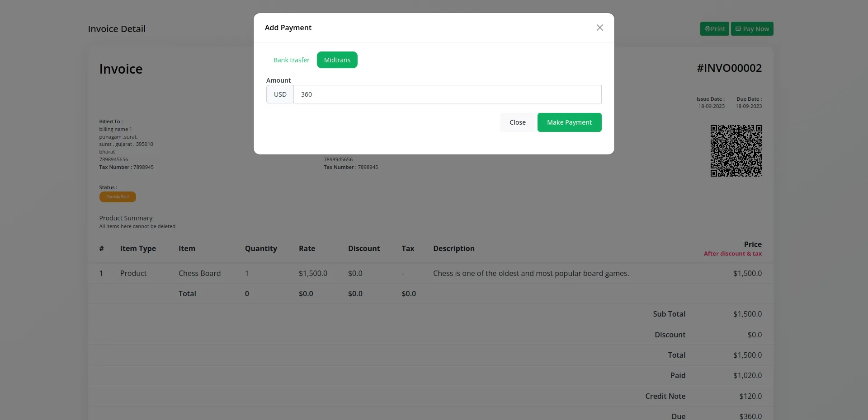The height and width of the screenshot is (420, 868).
Task: Click the Chess Board item name
Action: pos(199,273)
